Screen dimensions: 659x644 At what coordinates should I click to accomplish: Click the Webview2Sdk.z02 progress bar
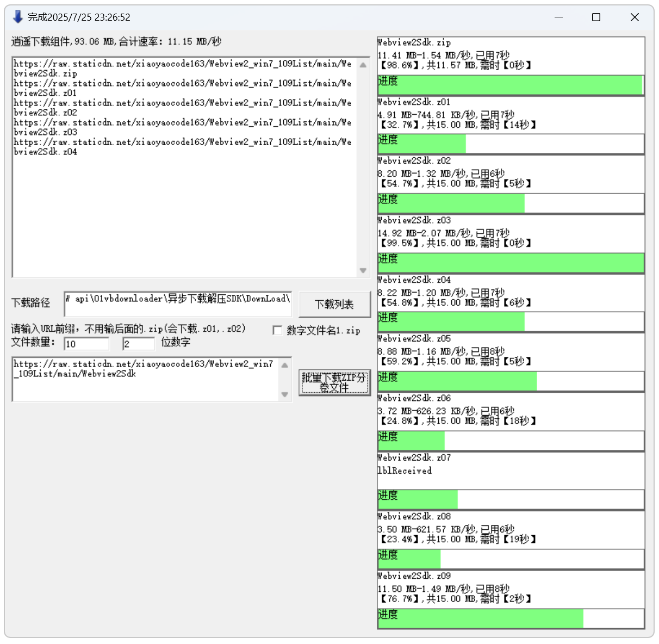[511, 203]
